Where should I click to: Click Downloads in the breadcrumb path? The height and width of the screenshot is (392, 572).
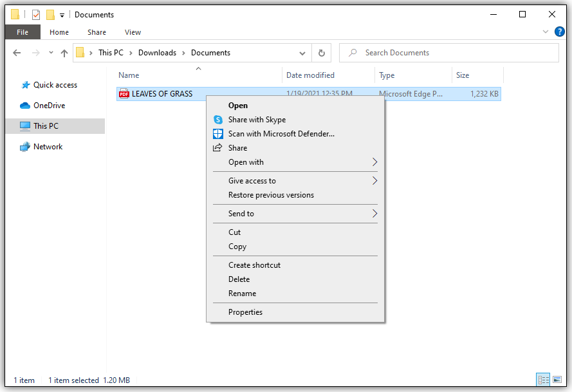157,53
